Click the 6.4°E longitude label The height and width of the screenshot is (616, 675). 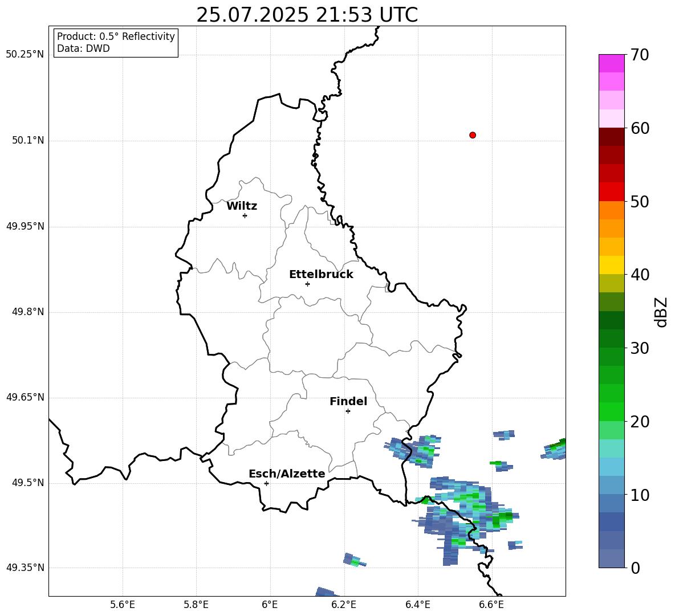(417, 605)
